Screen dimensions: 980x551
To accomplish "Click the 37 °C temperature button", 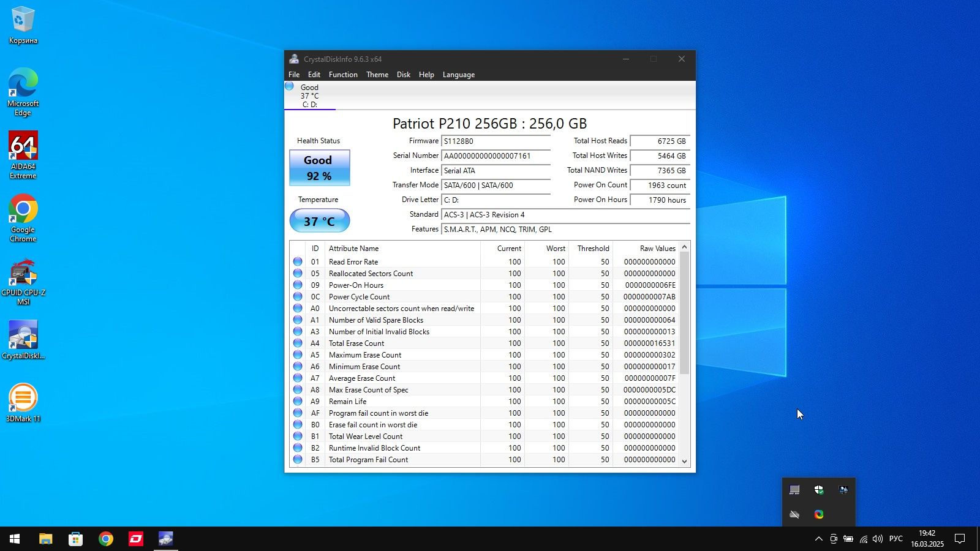I will pyautogui.click(x=320, y=221).
